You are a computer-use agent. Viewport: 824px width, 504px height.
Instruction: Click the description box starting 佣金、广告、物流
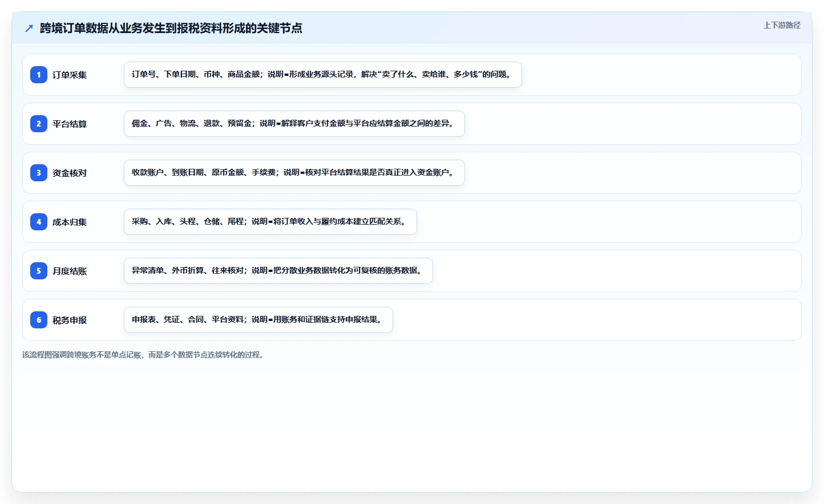(294, 124)
